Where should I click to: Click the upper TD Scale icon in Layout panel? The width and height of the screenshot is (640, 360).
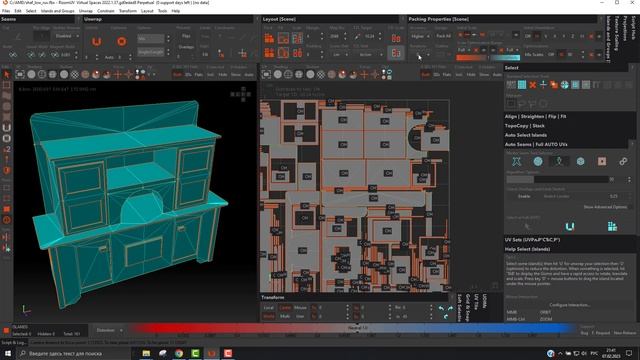pos(396,38)
